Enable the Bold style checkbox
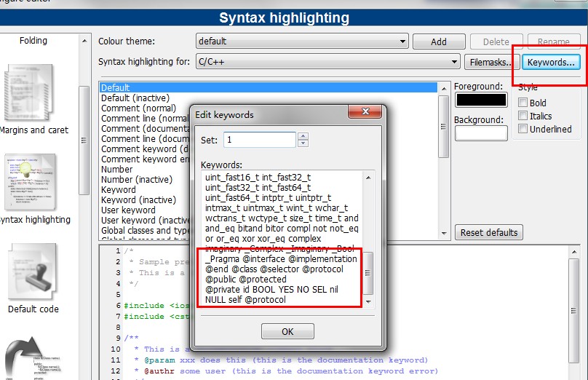The image size is (588, 380). (523, 102)
